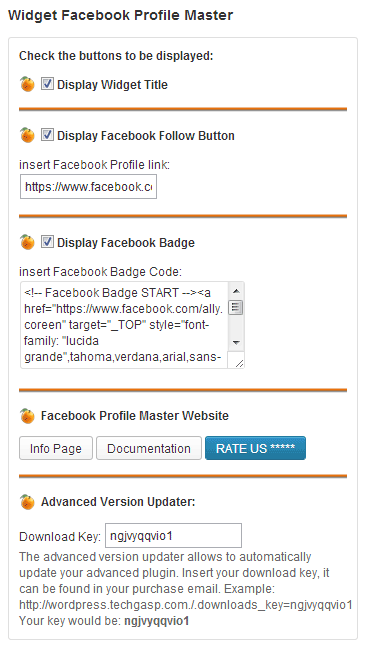Click the RATE US ***** button
Viewport: 366px width, 649px height.
(255, 448)
